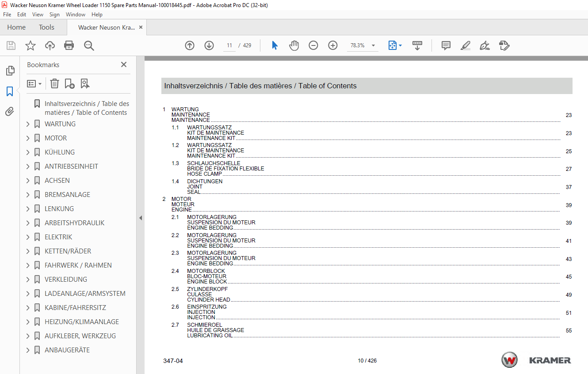The image size is (588, 374).
Task: Select the Inhaltsverzeichnis bookmark
Action: click(x=87, y=108)
